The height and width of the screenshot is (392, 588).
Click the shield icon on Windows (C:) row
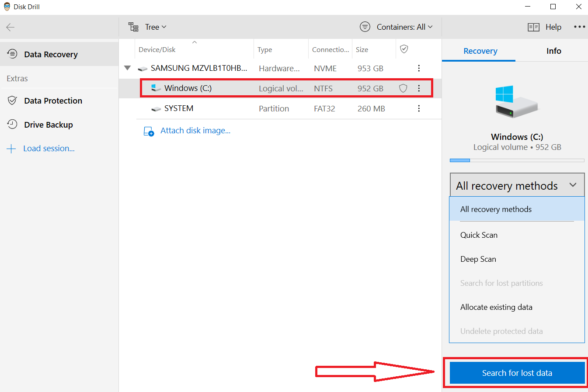click(403, 88)
